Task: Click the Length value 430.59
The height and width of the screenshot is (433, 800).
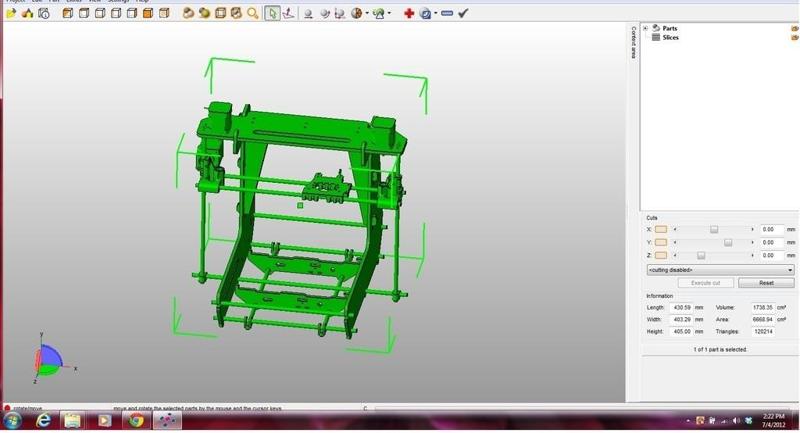Action: 681,308
